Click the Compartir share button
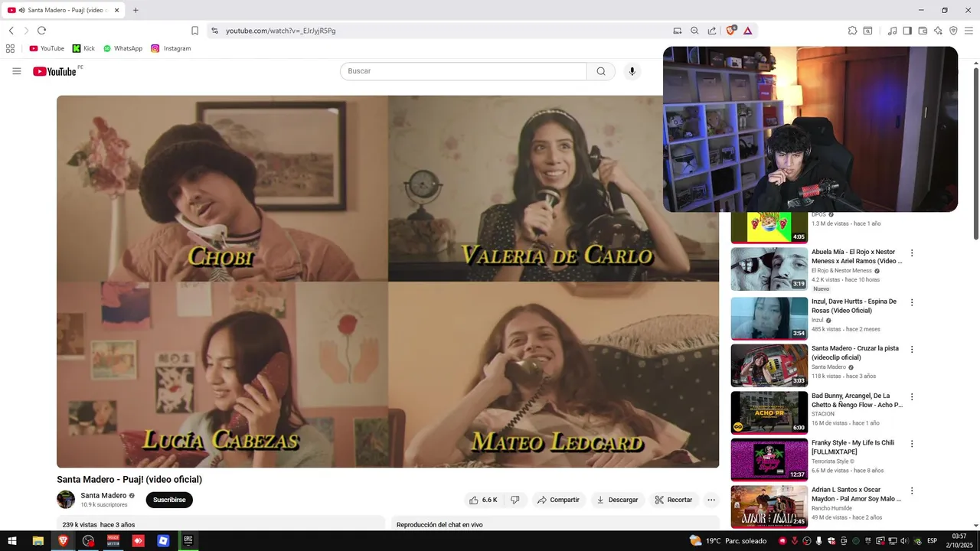980x551 pixels. click(x=558, y=500)
